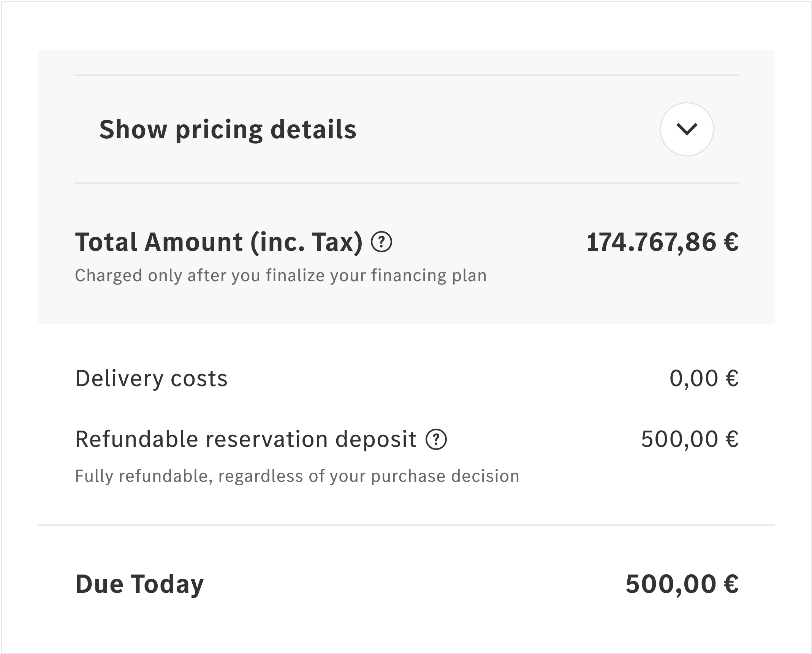This screenshot has width=812, height=654.
Task: Click the "Show pricing details" heading
Action: coord(228,130)
